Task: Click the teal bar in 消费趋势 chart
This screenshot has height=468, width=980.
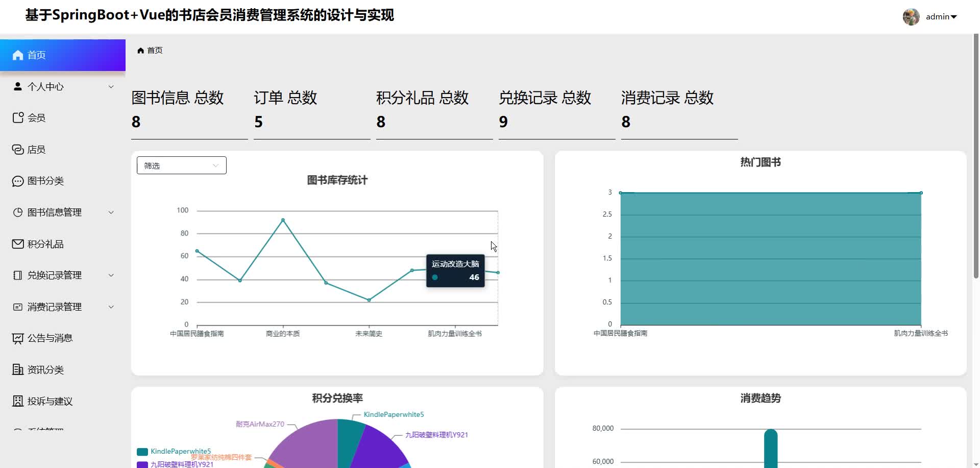Action: pos(771,449)
